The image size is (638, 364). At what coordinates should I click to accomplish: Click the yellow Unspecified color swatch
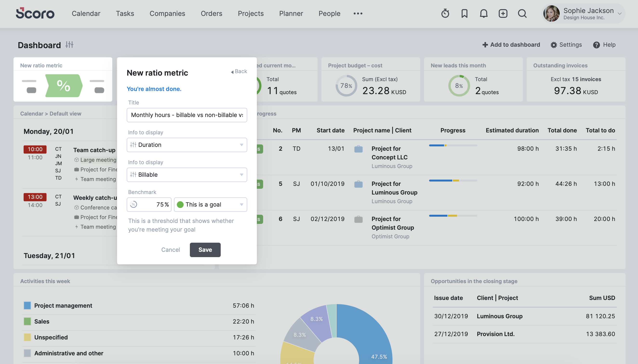coord(27,337)
